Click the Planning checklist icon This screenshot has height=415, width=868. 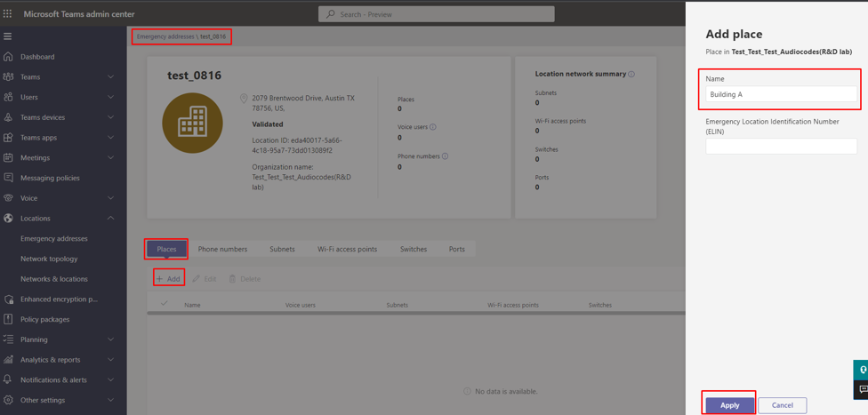8,339
